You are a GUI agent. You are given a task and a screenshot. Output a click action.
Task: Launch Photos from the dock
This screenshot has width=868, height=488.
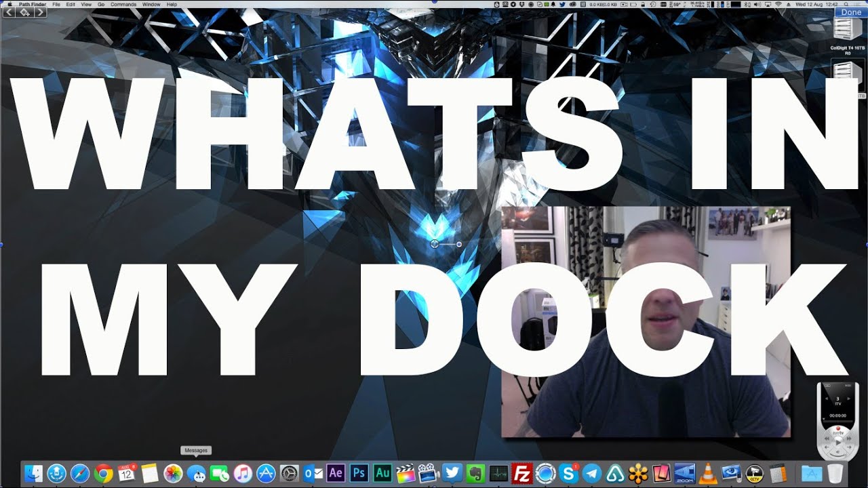[x=173, y=473]
